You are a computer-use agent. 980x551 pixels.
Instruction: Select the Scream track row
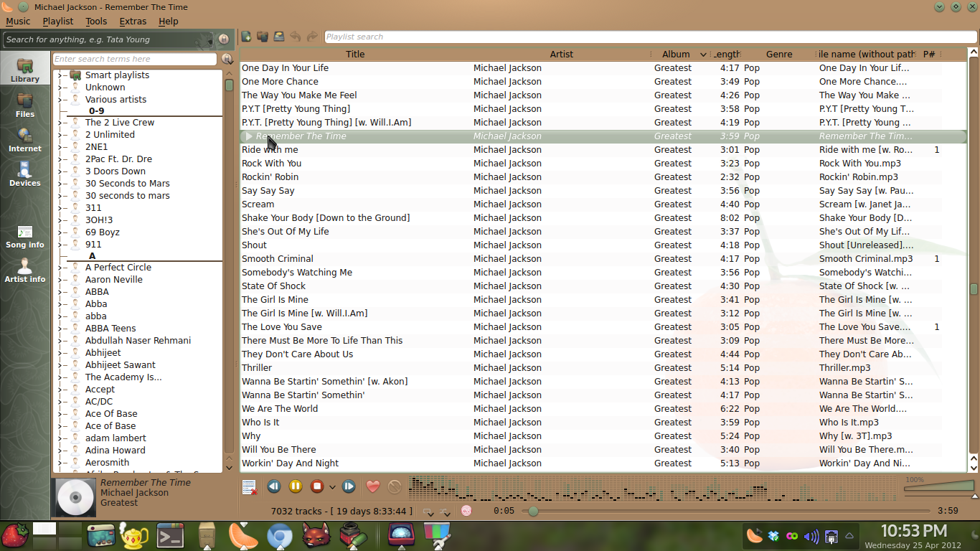click(603, 204)
